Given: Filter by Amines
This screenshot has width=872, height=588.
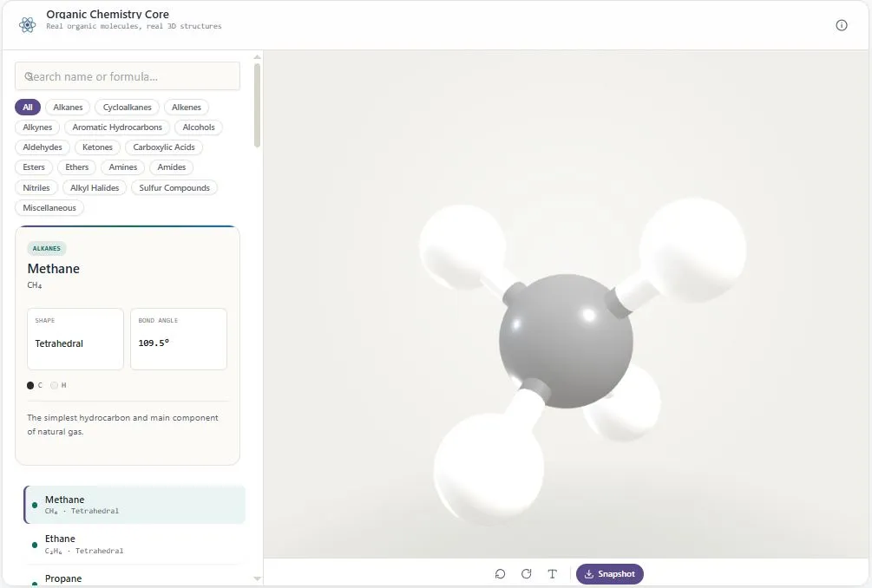Looking at the screenshot, I should coord(123,167).
